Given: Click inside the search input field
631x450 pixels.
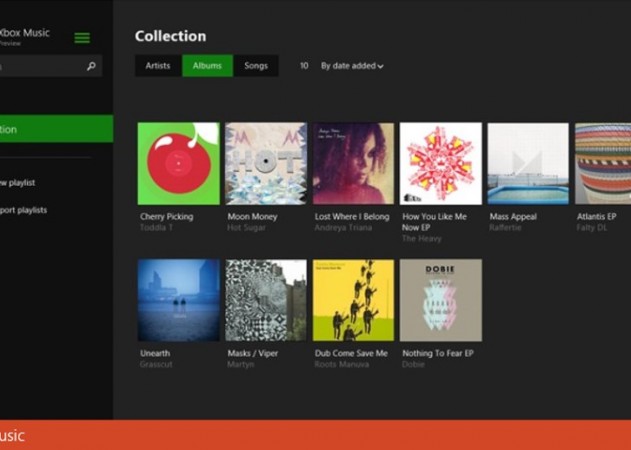Looking at the screenshot, I should (40, 66).
